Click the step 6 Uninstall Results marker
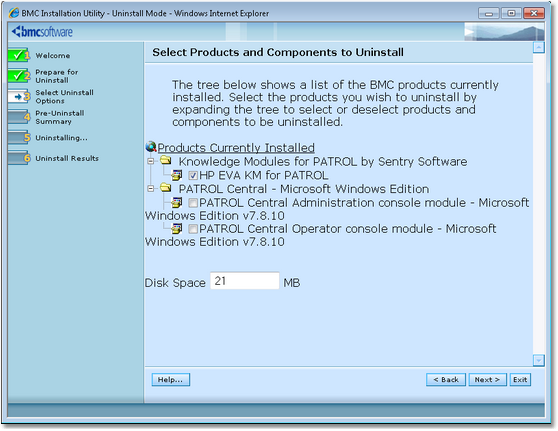Screen dimensions: 558x431 click(x=19, y=158)
